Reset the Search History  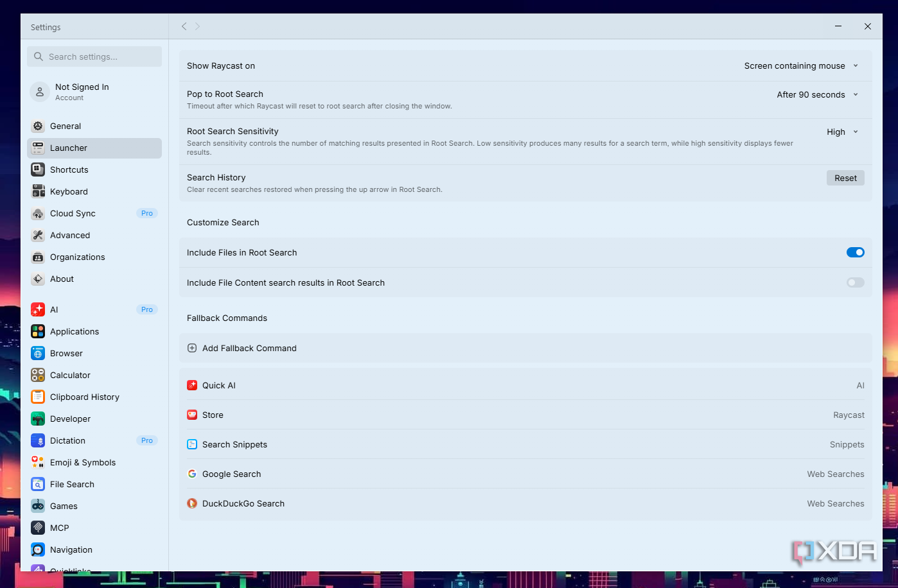pyautogui.click(x=845, y=178)
